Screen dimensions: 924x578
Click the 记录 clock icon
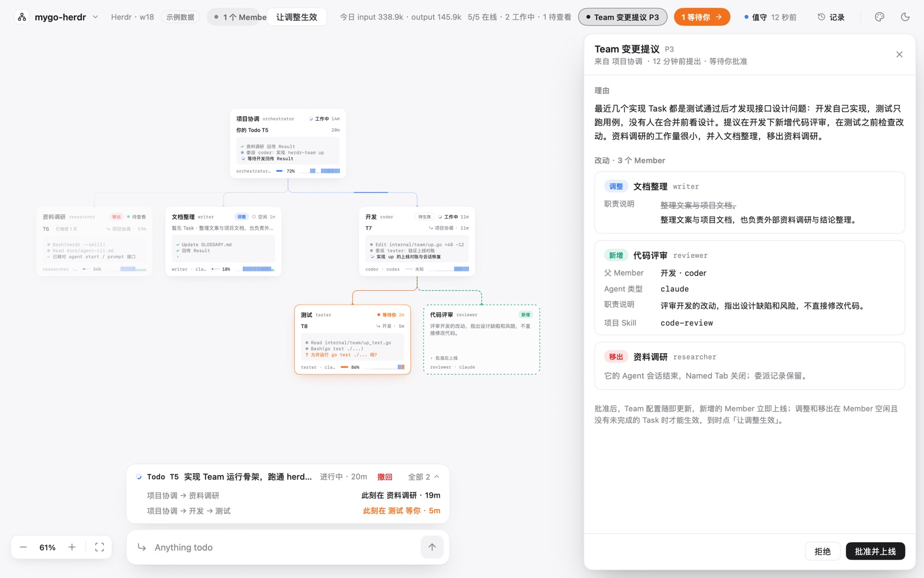(x=821, y=17)
